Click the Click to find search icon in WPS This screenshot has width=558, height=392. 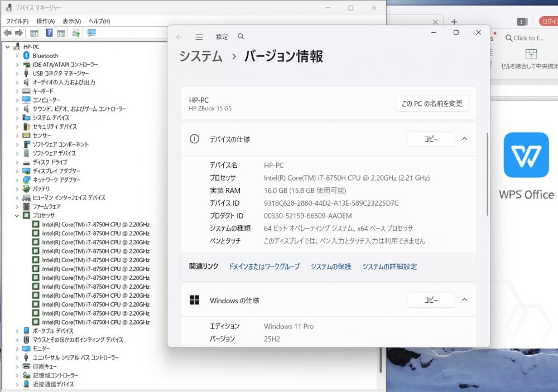tap(509, 38)
